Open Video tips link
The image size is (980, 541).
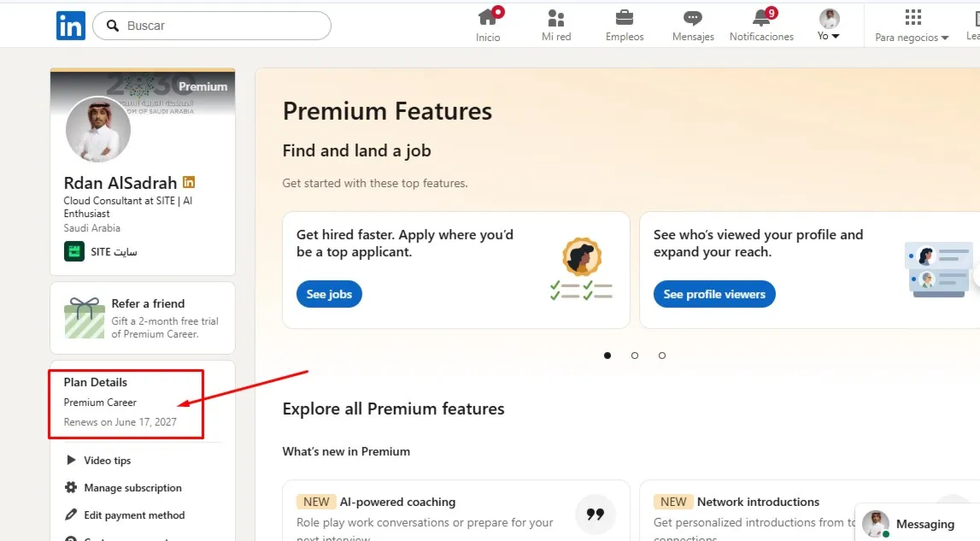[108, 461]
